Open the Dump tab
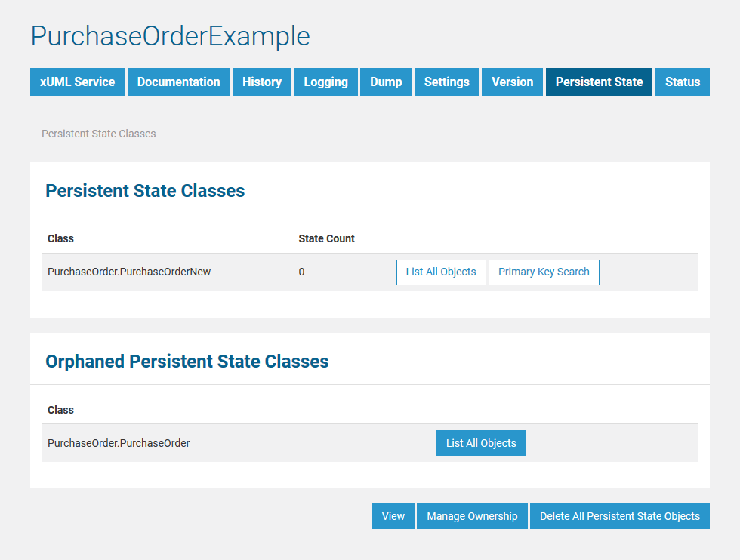This screenshot has height=560, width=740. [385, 82]
